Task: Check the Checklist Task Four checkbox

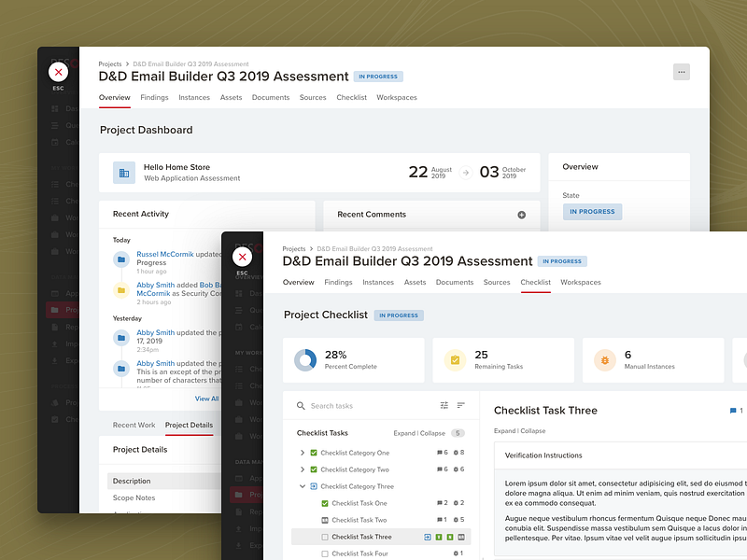Action: (x=325, y=553)
